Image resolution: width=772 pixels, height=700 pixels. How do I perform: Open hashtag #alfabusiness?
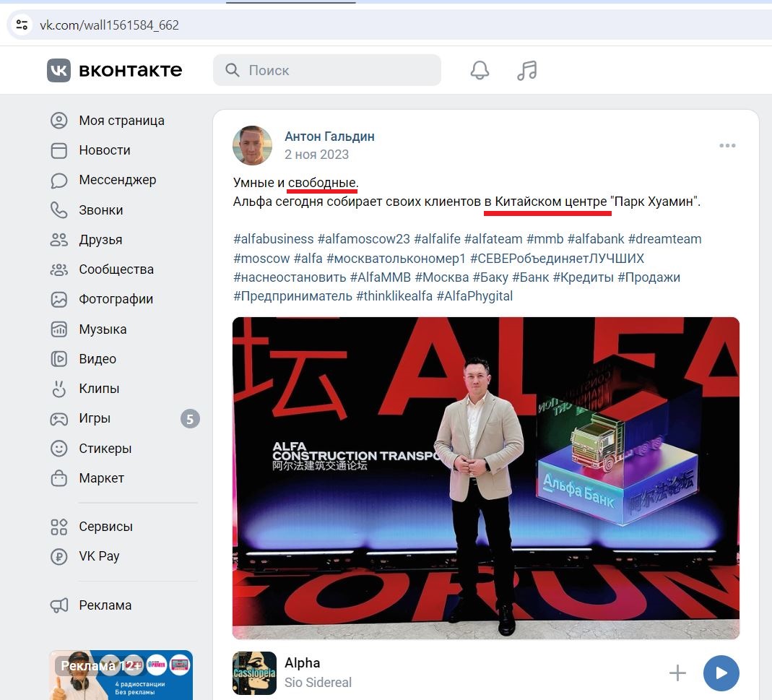[273, 239]
